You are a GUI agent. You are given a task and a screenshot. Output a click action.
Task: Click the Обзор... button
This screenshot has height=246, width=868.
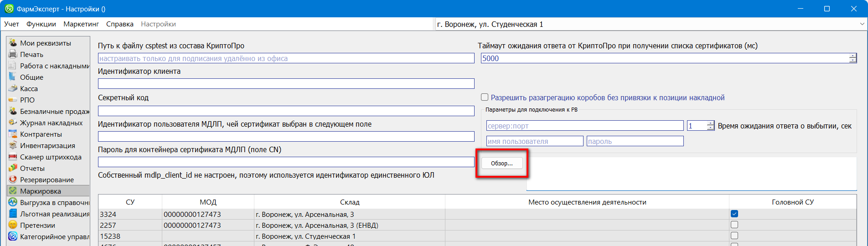click(x=501, y=163)
